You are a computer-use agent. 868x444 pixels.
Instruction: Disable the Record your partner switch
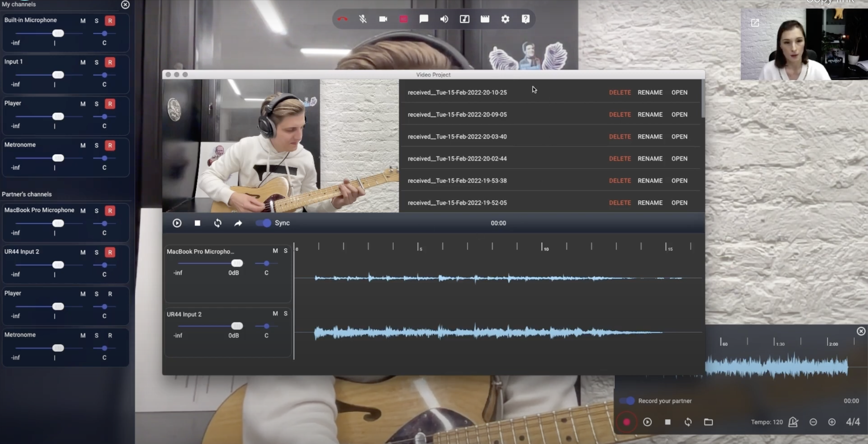click(x=627, y=401)
